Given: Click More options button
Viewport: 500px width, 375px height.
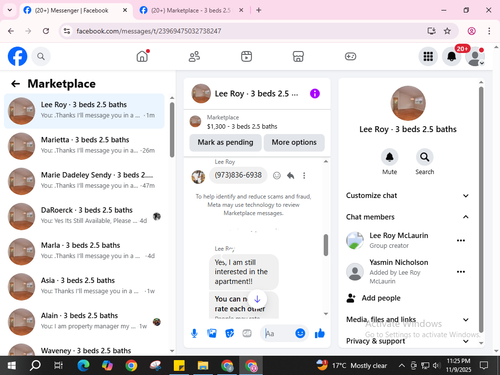Looking at the screenshot, I should click(294, 142).
